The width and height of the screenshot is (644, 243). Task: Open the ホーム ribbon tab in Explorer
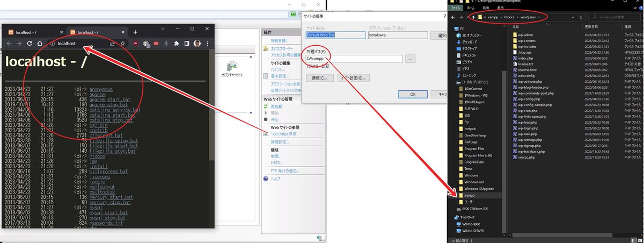pos(470,8)
